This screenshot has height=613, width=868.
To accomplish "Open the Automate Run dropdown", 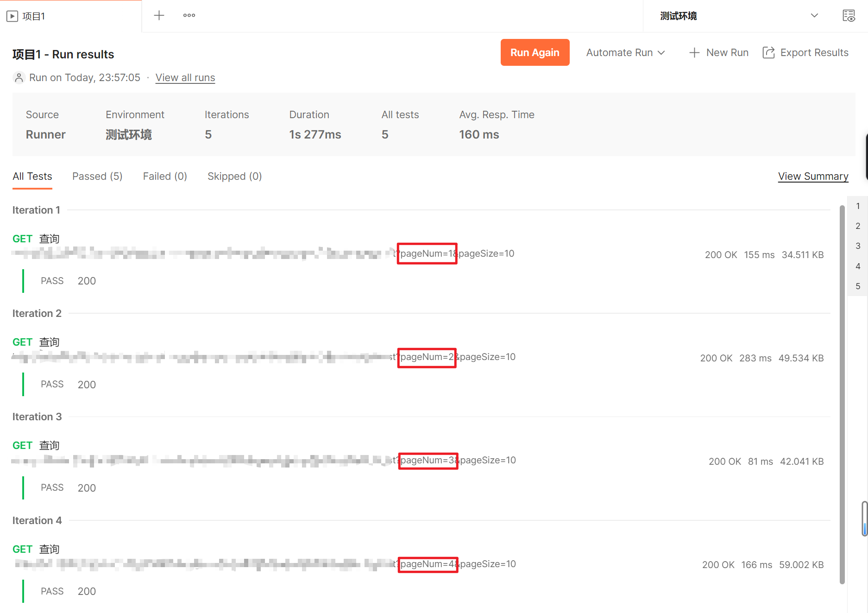I will click(x=625, y=53).
